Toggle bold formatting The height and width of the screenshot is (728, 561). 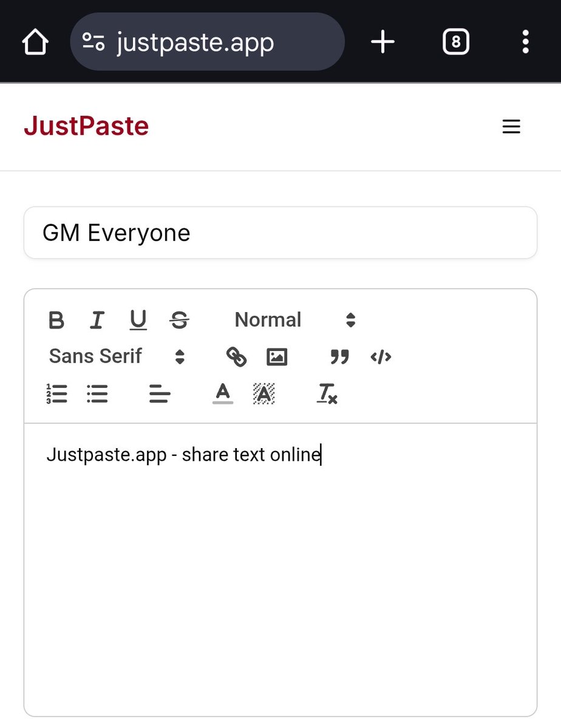tap(56, 320)
